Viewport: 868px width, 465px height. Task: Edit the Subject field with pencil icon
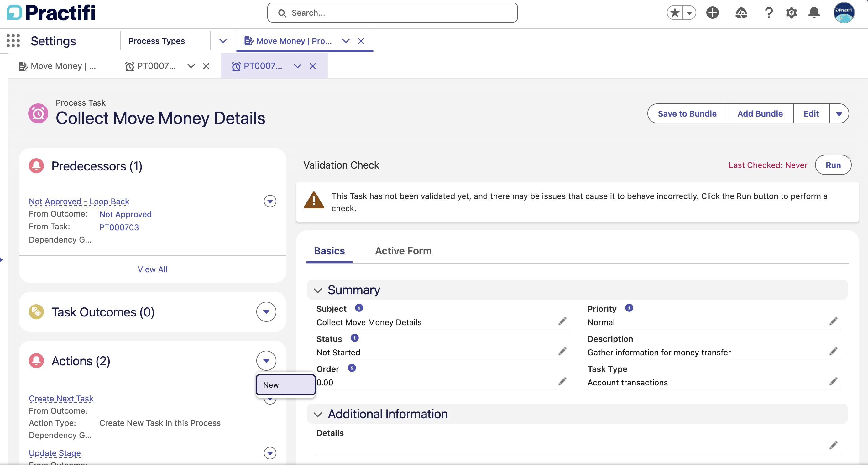[x=562, y=321]
